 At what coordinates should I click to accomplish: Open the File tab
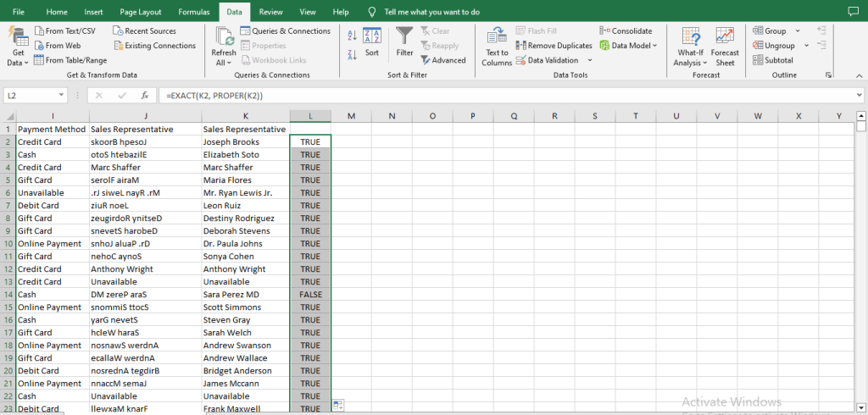point(19,12)
